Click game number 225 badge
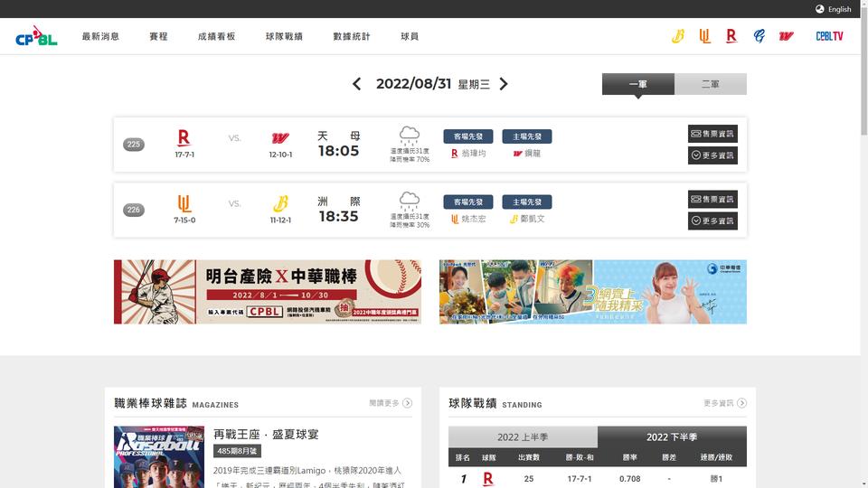 (x=134, y=145)
